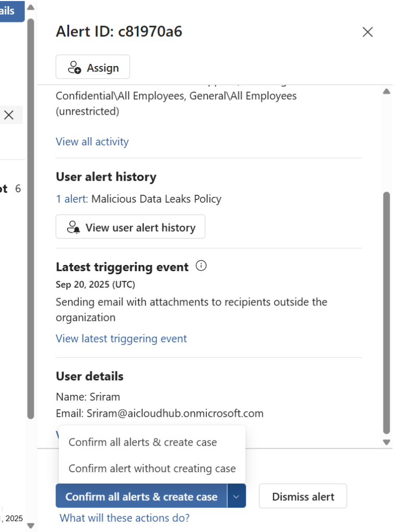The width and height of the screenshot is (409, 532).
Task: Select 'Confirm alert without creating case' option
Action: click(152, 469)
